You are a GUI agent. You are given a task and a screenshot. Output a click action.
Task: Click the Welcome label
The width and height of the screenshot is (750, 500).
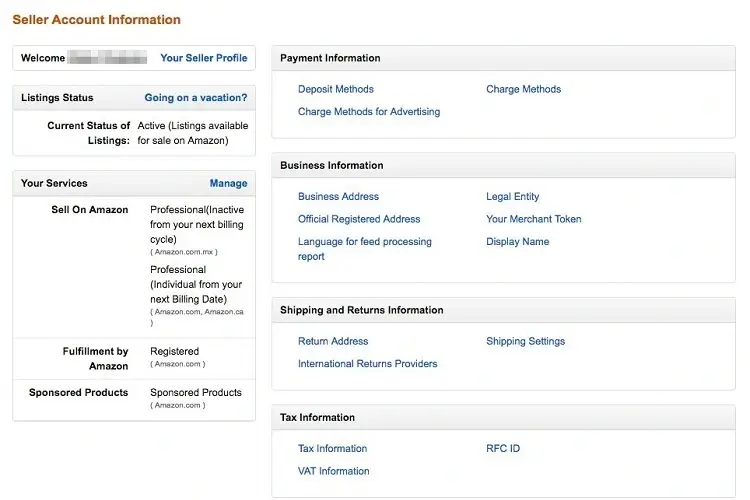coord(43,58)
